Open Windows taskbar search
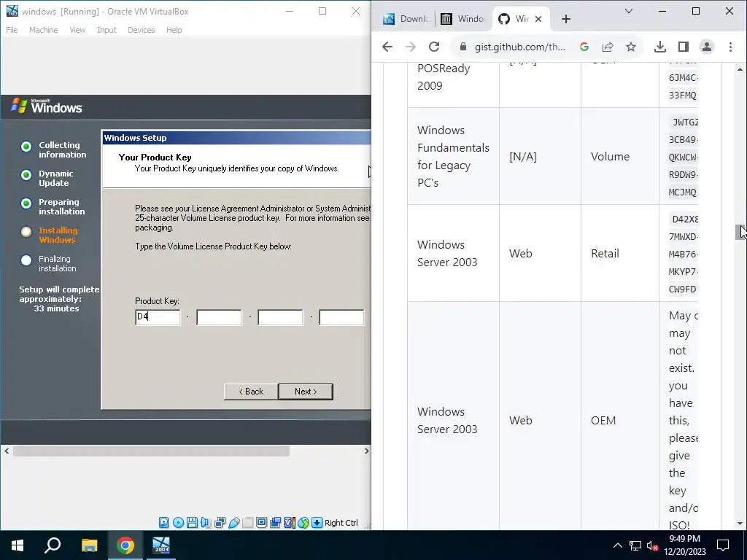Viewport: 747px width, 560px height. (x=53, y=545)
